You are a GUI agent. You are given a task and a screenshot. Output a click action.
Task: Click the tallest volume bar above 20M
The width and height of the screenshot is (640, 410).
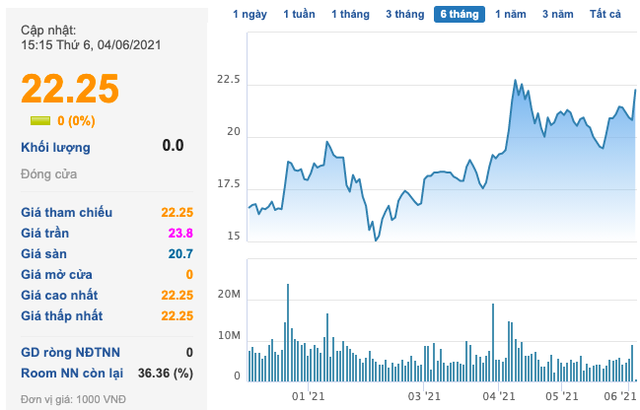[288, 332]
